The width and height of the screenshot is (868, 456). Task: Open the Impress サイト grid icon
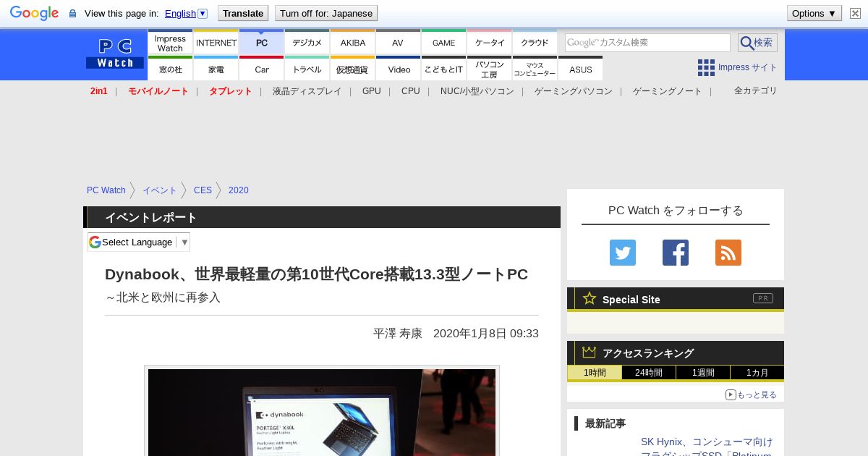coord(706,67)
